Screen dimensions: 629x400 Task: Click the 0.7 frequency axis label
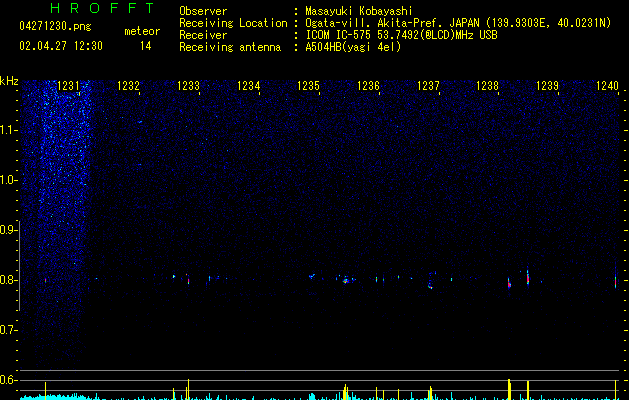tap(8, 330)
